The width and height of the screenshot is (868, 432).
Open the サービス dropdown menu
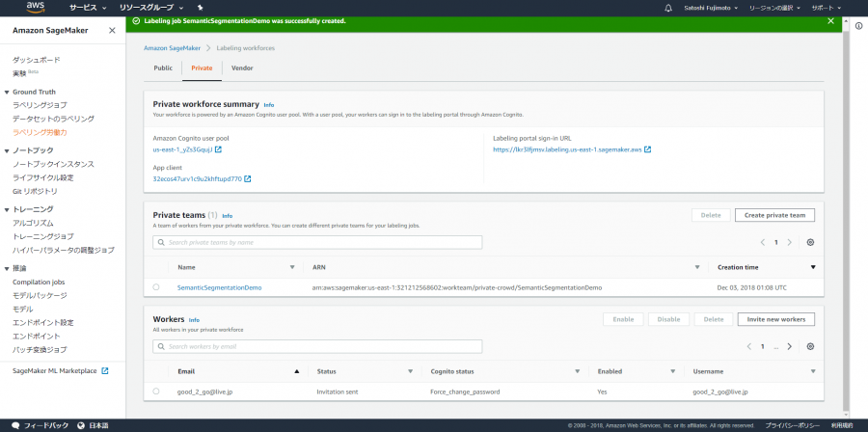88,9
